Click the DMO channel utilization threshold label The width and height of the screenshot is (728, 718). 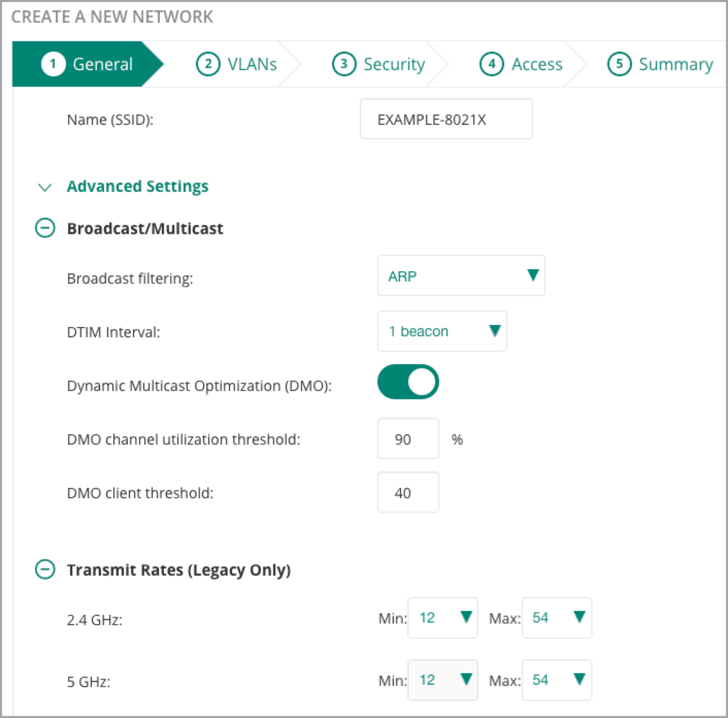[184, 439]
